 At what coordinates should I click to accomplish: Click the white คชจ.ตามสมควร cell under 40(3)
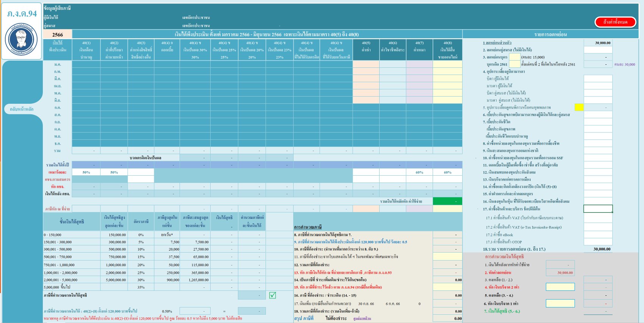point(141,179)
